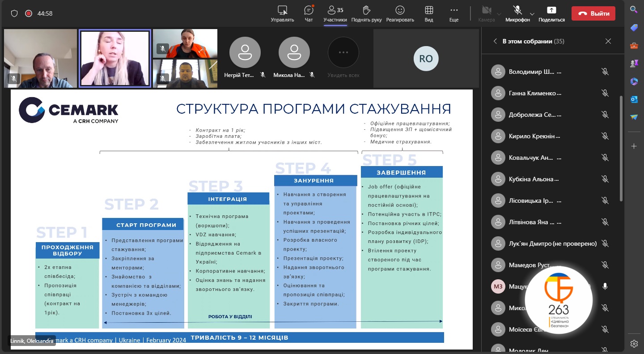644x354 pixels.
Task: Click Увидеть всех to view everyone
Action: [x=343, y=58]
